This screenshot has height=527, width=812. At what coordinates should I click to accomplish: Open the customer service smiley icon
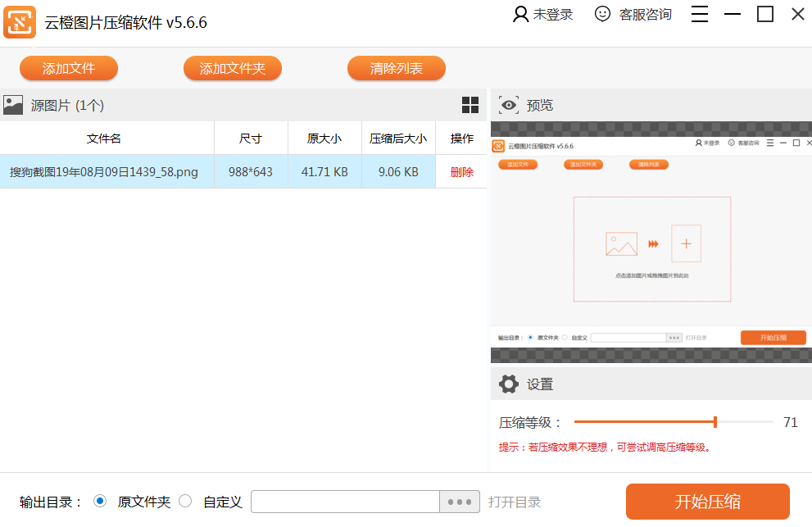click(602, 14)
